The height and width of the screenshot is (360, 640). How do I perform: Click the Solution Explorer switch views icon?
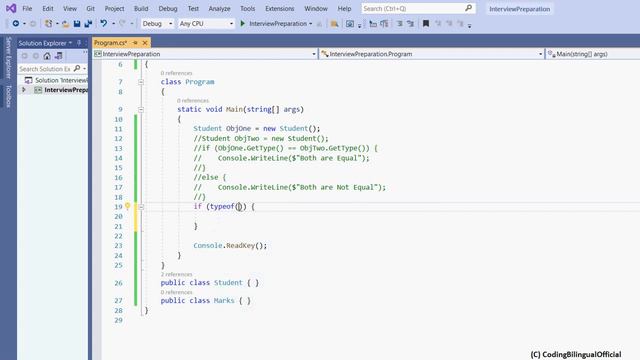[x=59, y=56]
